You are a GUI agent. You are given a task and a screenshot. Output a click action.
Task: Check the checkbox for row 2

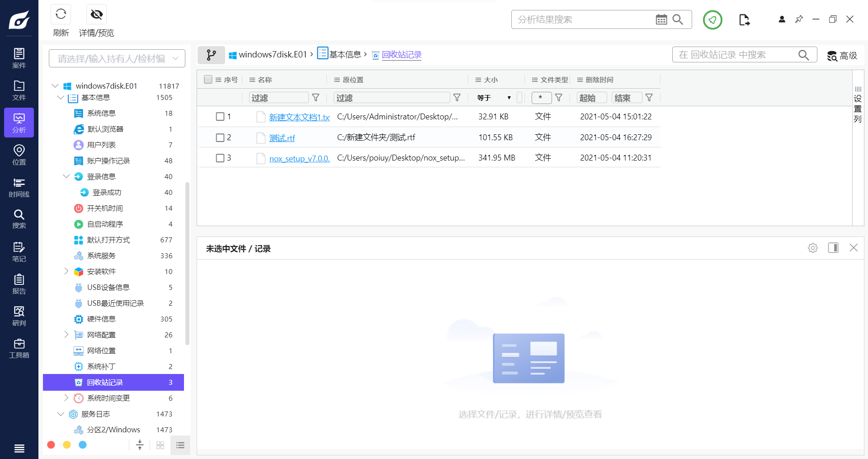click(220, 137)
